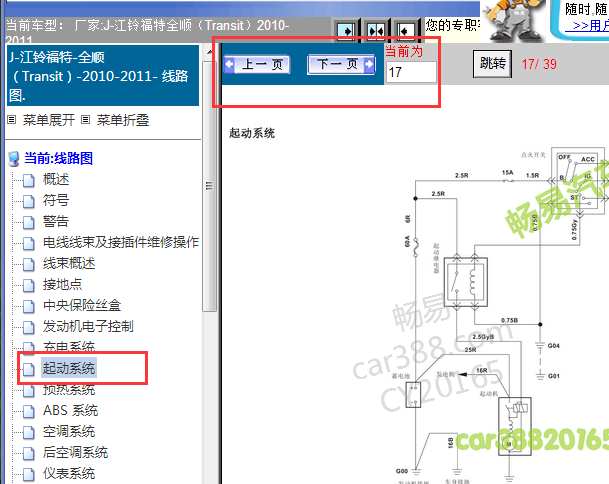Open the ABS 系统 tree item
The width and height of the screenshot is (609, 484).
click(x=71, y=411)
